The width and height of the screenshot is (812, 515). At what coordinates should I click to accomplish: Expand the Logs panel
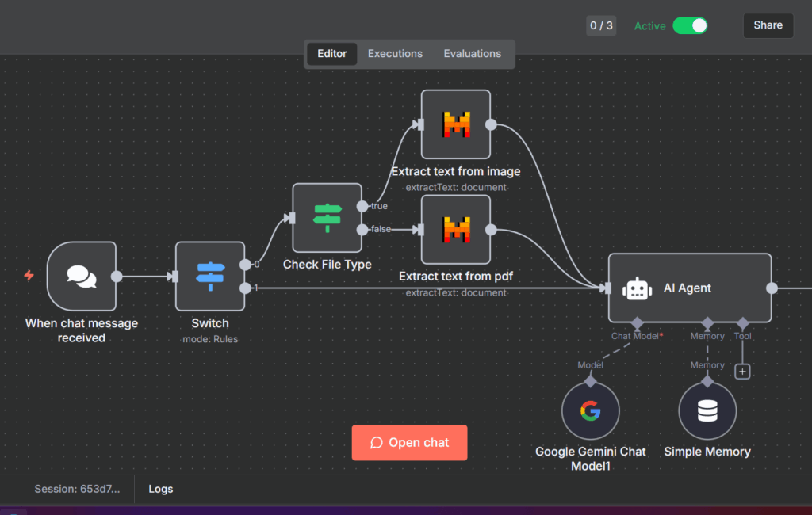[160, 490]
